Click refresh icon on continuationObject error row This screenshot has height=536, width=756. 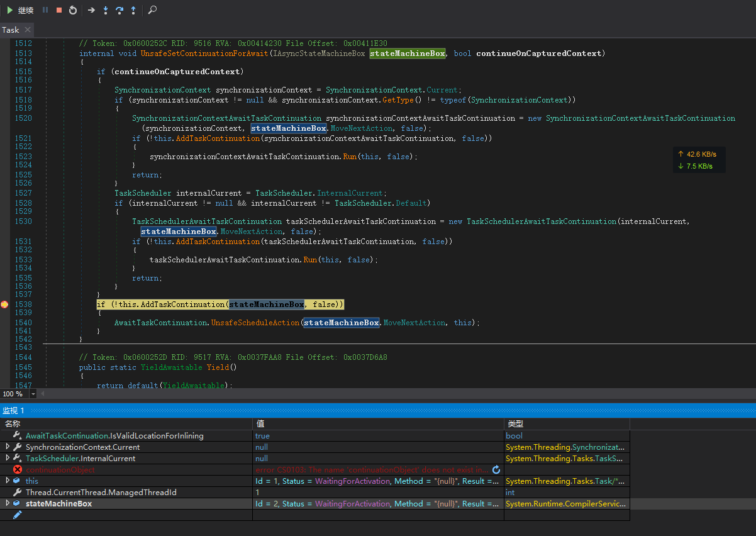[x=496, y=469]
